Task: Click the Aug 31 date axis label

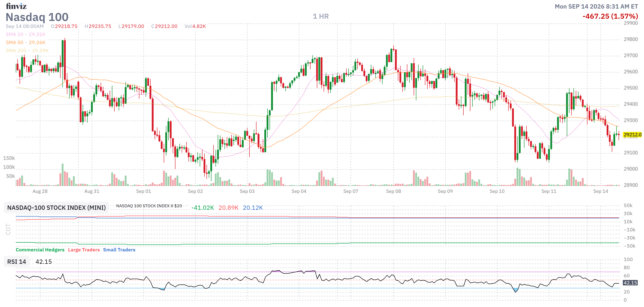Action: [x=92, y=191]
